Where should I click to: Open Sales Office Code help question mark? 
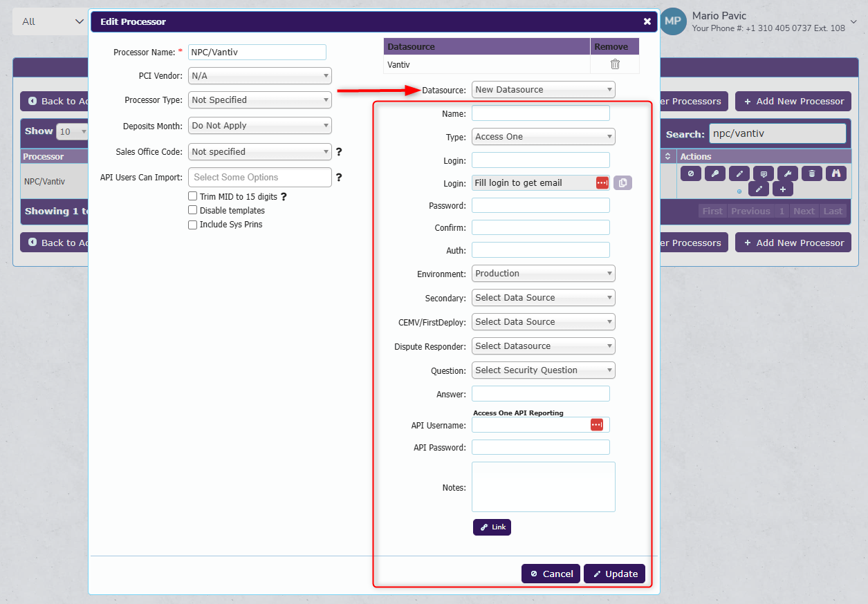(339, 152)
